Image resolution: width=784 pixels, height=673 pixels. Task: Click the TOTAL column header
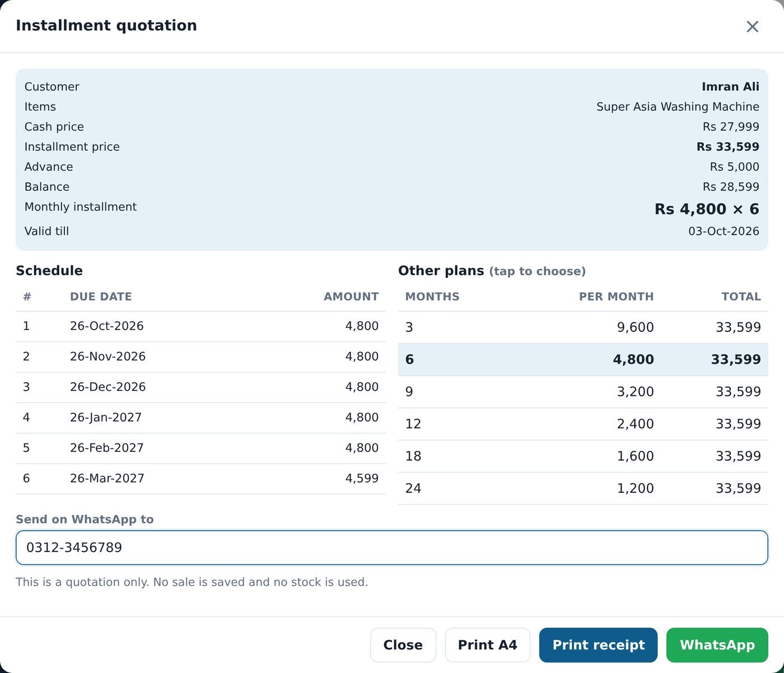click(x=741, y=297)
